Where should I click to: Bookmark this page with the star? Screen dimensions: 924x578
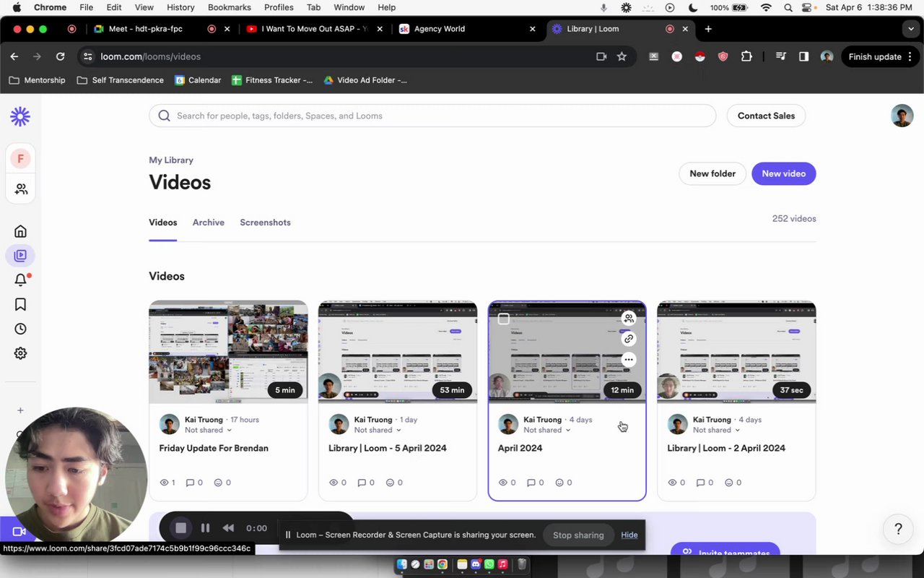tap(622, 56)
